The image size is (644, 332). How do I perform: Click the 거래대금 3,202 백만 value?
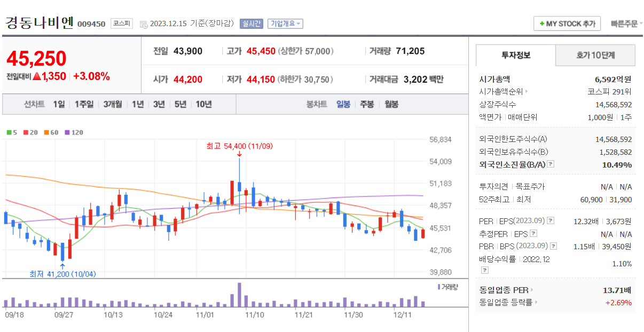click(423, 80)
